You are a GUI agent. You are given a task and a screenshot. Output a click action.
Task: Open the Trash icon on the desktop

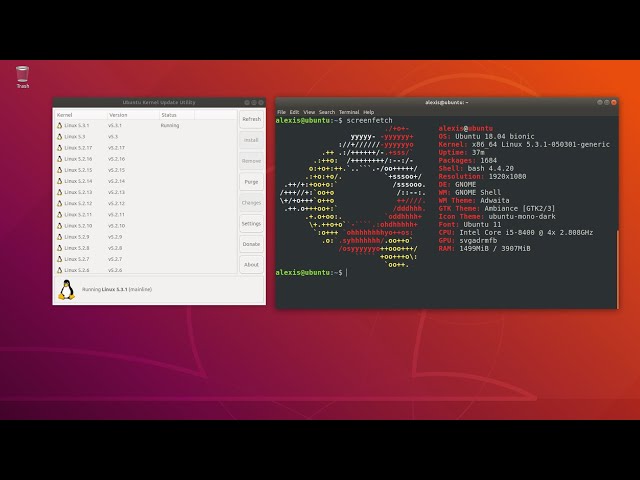[x=22, y=77]
